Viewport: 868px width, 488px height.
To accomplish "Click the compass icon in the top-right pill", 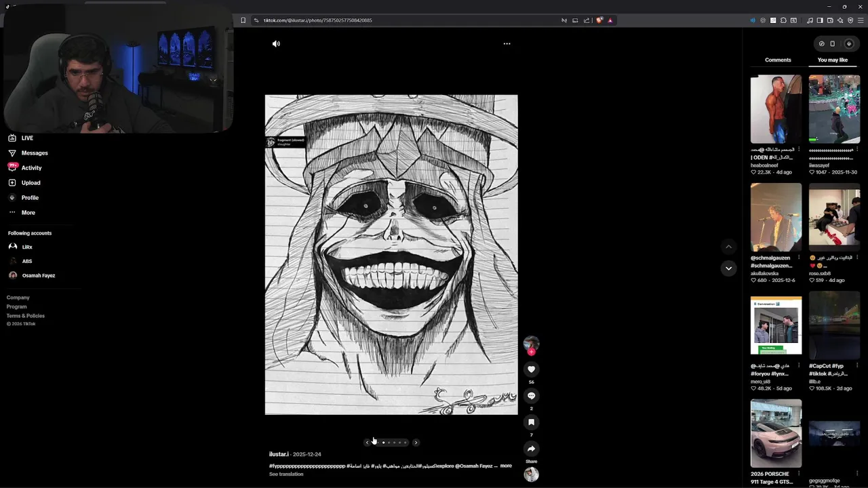I will (821, 43).
